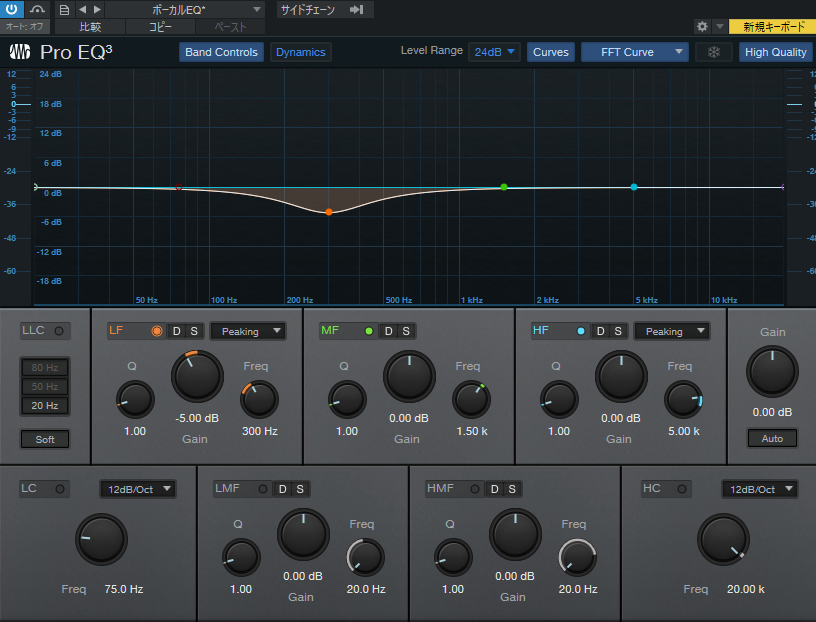Solo the HF band with S button
The width and height of the screenshot is (816, 622).
(x=618, y=331)
